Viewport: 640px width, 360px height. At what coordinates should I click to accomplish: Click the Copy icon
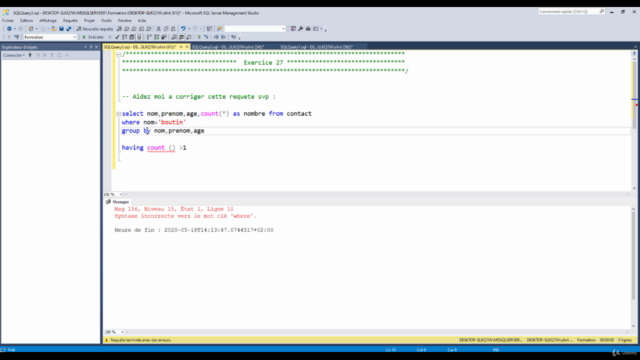pos(166,29)
